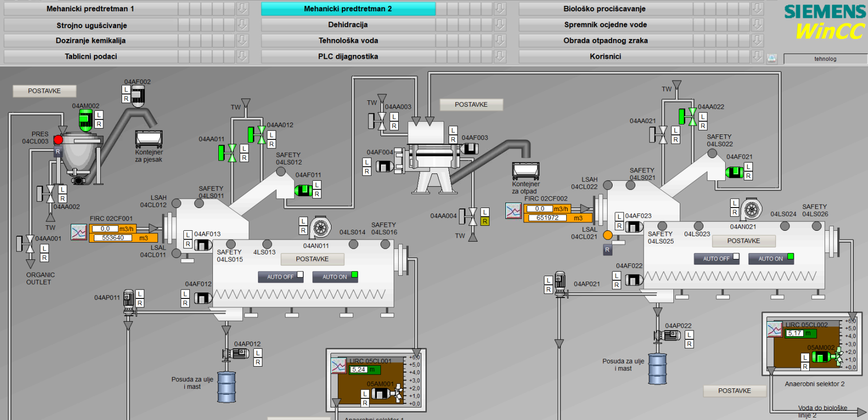The width and height of the screenshot is (868, 420).
Task: Expand arrow next to Korisnici
Action: pyautogui.click(x=757, y=56)
